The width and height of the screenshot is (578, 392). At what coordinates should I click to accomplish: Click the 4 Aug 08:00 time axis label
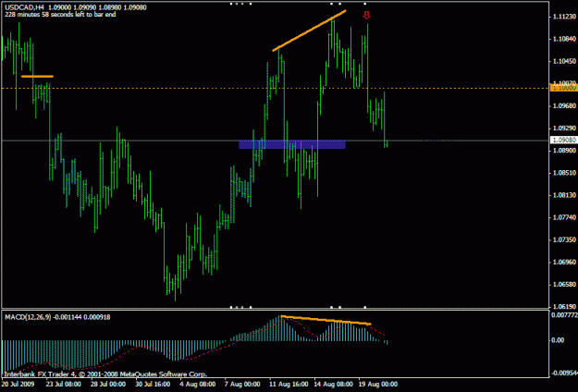(x=198, y=385)
